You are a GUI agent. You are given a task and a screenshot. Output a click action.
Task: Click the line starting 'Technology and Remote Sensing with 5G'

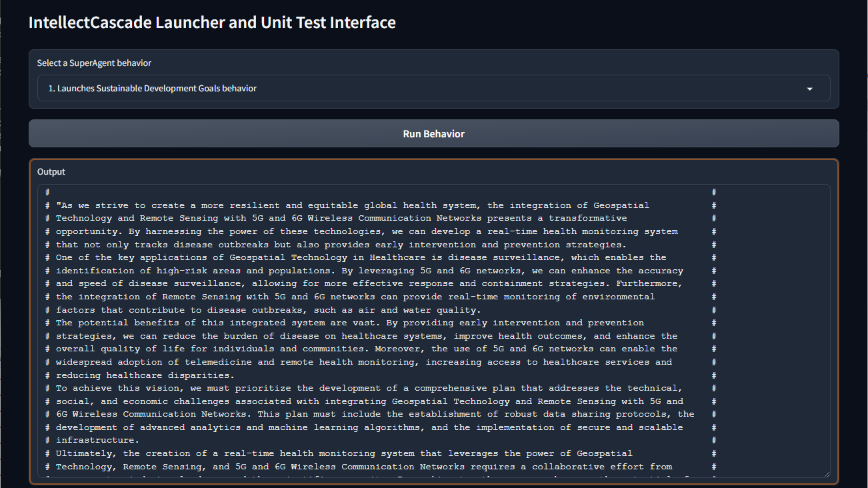(340, 218)
